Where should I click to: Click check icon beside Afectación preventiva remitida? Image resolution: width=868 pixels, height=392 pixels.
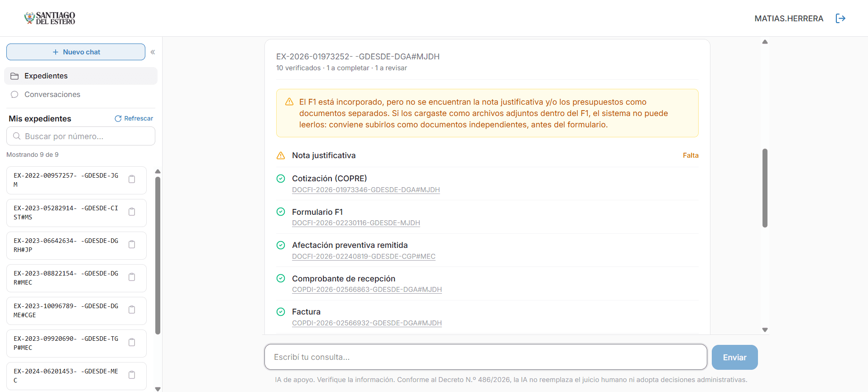[x=281, y=245]
